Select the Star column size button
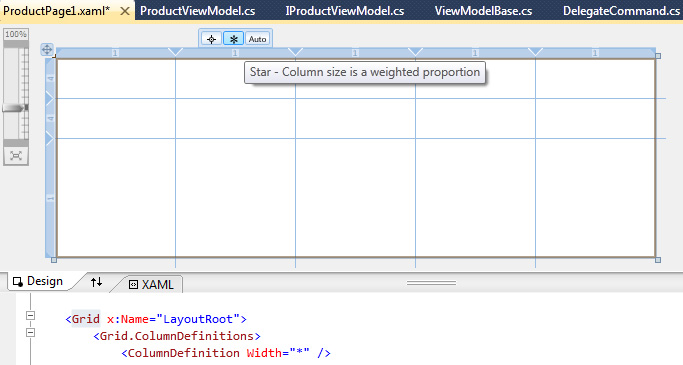683x365 pixels. pyautogui.click(x=233, y=39)
